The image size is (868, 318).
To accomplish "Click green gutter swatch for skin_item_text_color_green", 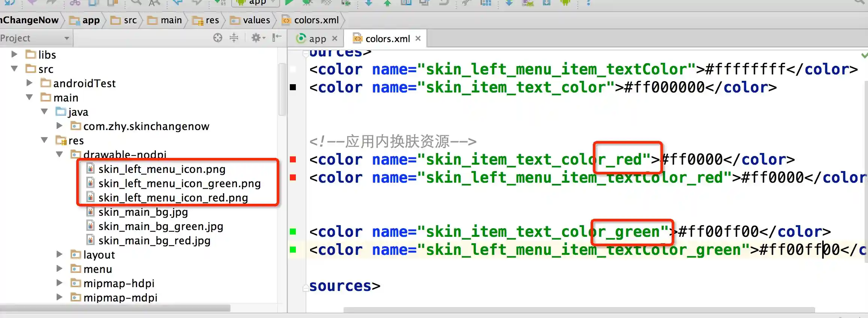I will coord(293,232).
